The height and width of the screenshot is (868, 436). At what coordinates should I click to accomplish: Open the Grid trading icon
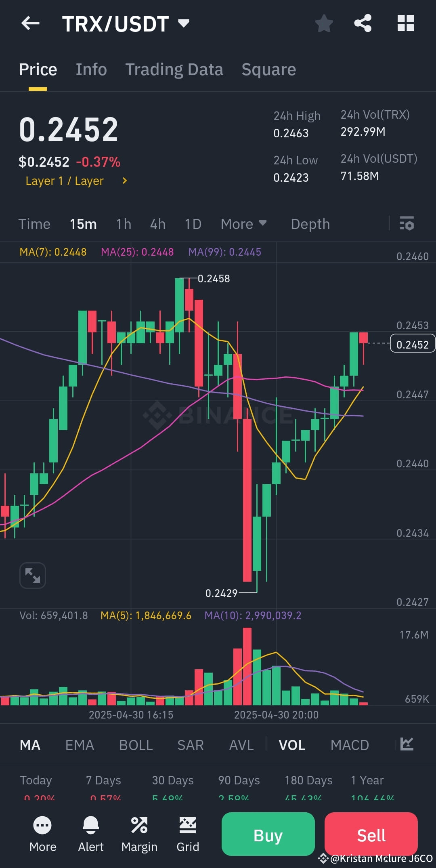point(188,825)
